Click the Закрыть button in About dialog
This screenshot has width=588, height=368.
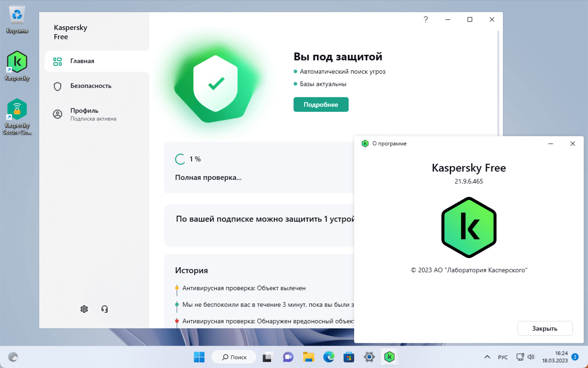(545, 328)
